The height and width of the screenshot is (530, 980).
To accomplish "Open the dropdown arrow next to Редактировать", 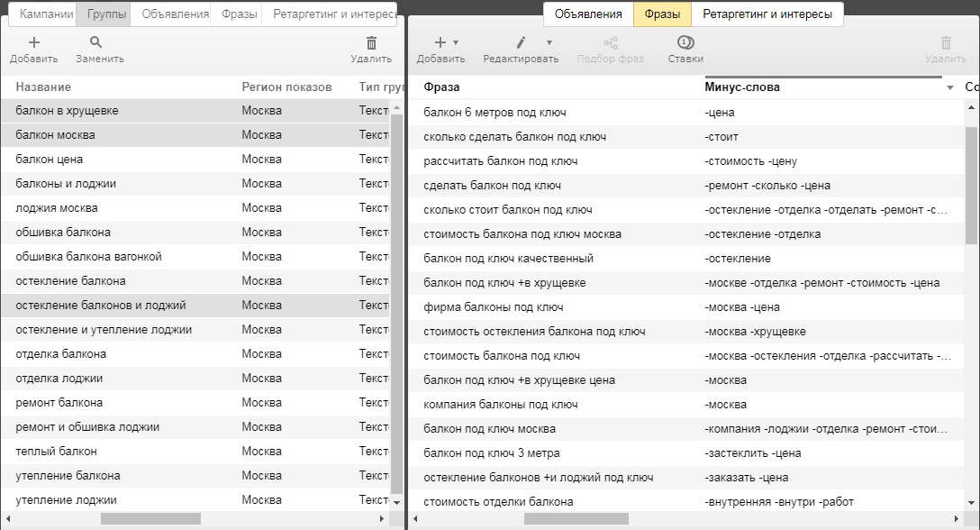I will (549, 42).
